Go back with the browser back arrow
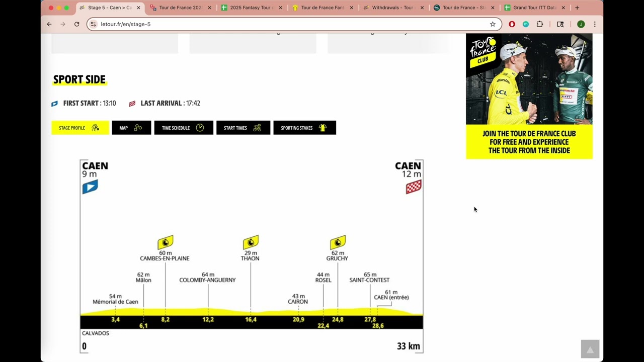The height and width of the screenshot is (362, 644). click(49, 24)
